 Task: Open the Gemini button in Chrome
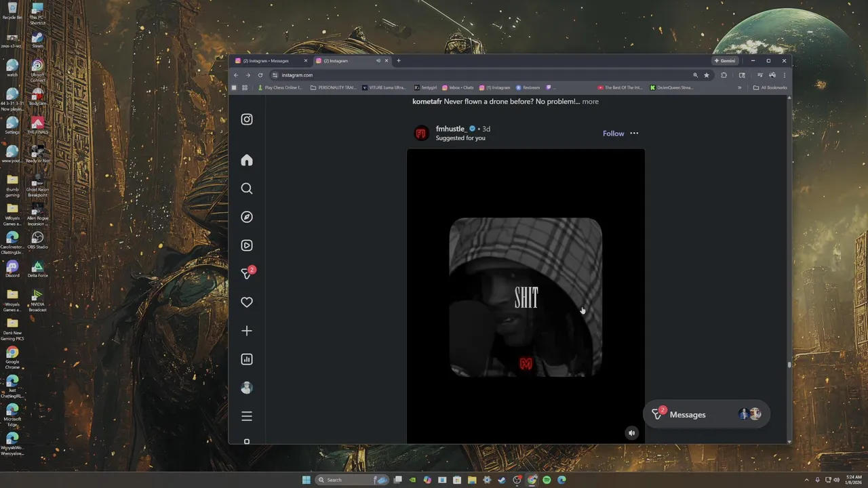[x=725, y=61]
